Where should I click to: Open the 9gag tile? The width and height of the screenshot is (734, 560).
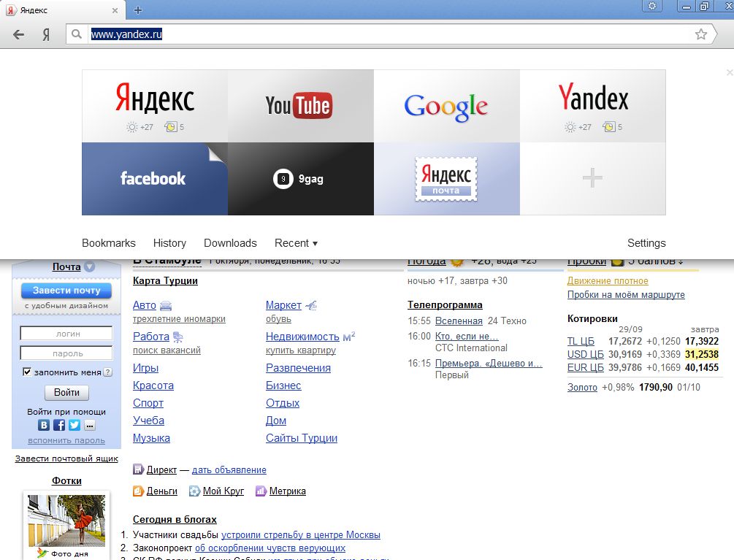point(301,179)
